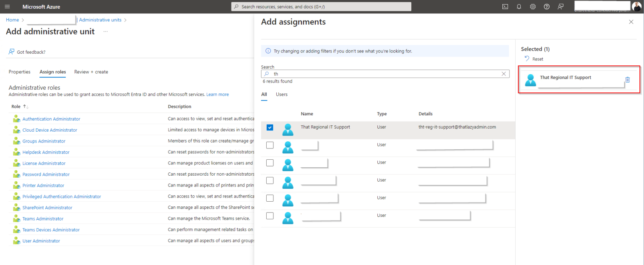Open feedback icon in top bar
The width and height of the screenshot is (644, 265).
[561, 7]
